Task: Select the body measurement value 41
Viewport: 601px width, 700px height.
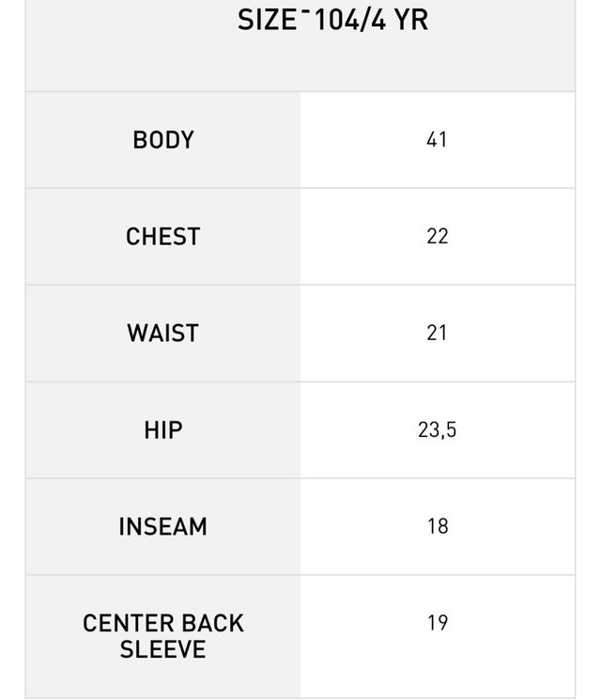Action: click(437, 140)
